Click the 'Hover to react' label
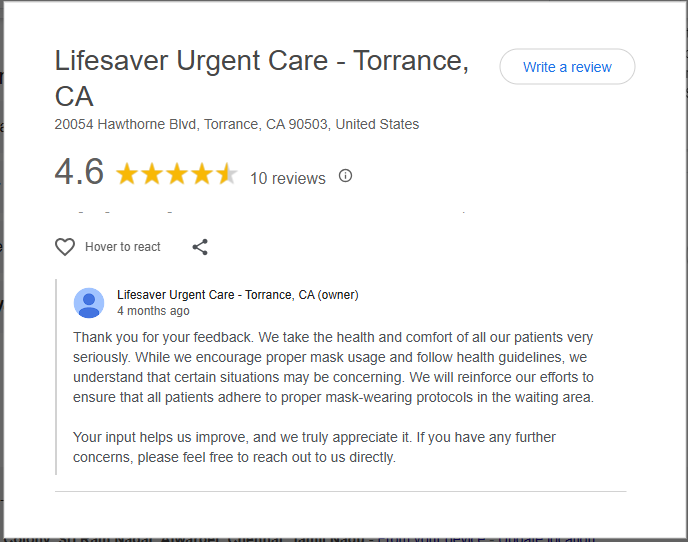Viewport: 688px width, 542px height. pyautogui.click(x=123, y=247)
